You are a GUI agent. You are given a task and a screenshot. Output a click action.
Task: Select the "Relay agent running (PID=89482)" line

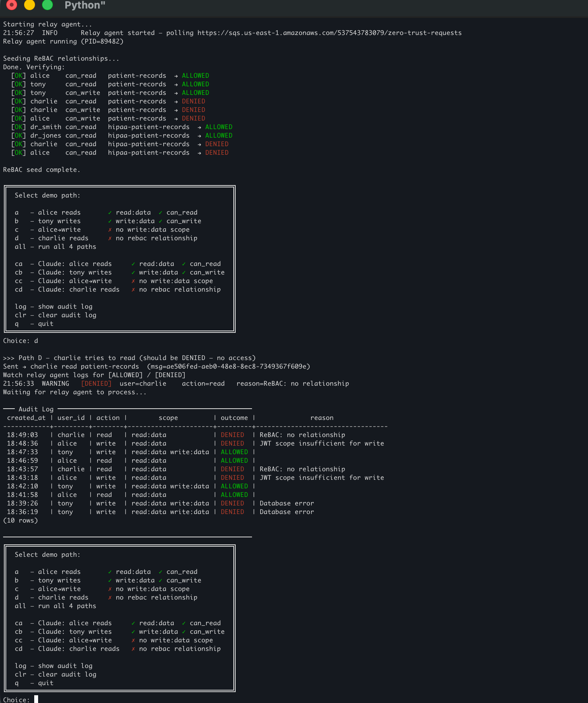(x=63, y=42)
